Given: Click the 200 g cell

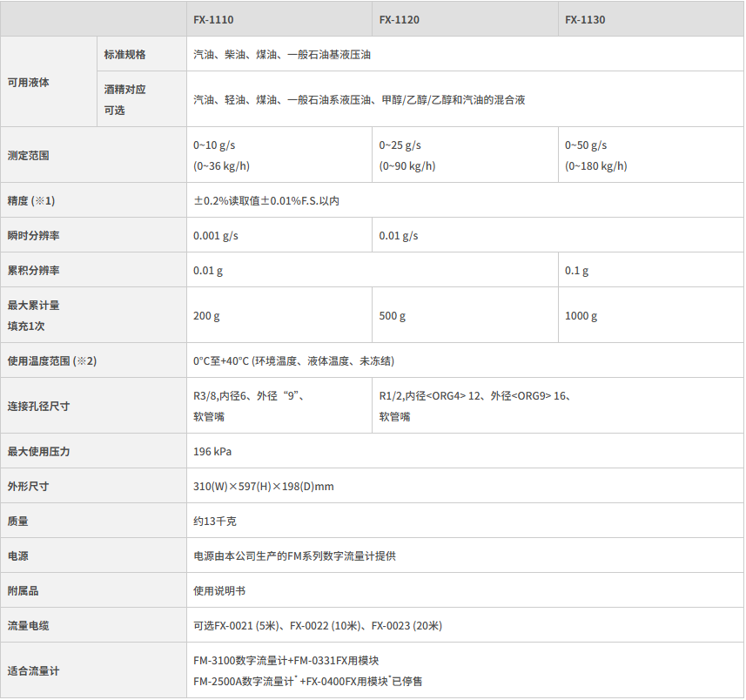Looking at the screenshot, I should [279, 315].
